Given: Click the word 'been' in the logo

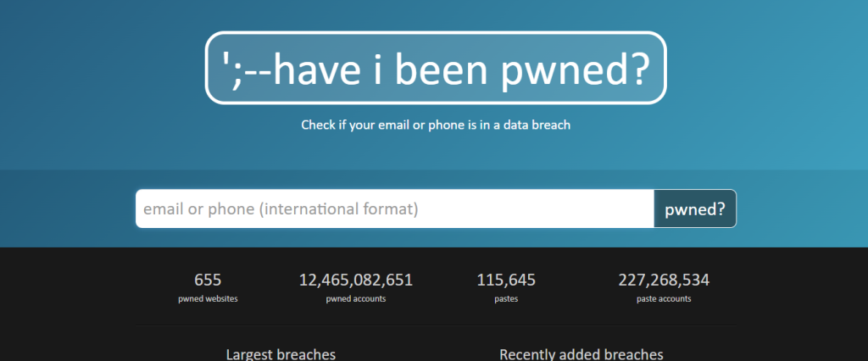Looking at the screenshot, I should click(442, 69).
